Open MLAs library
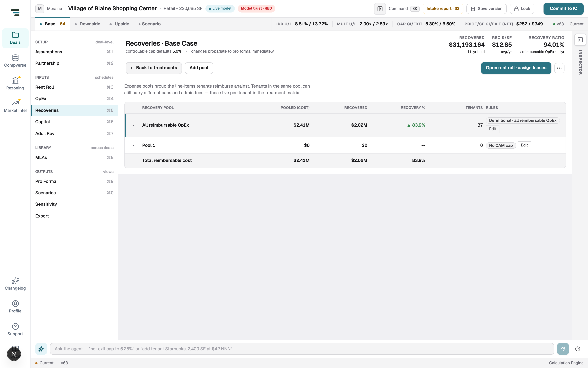 tap(74, 158)
